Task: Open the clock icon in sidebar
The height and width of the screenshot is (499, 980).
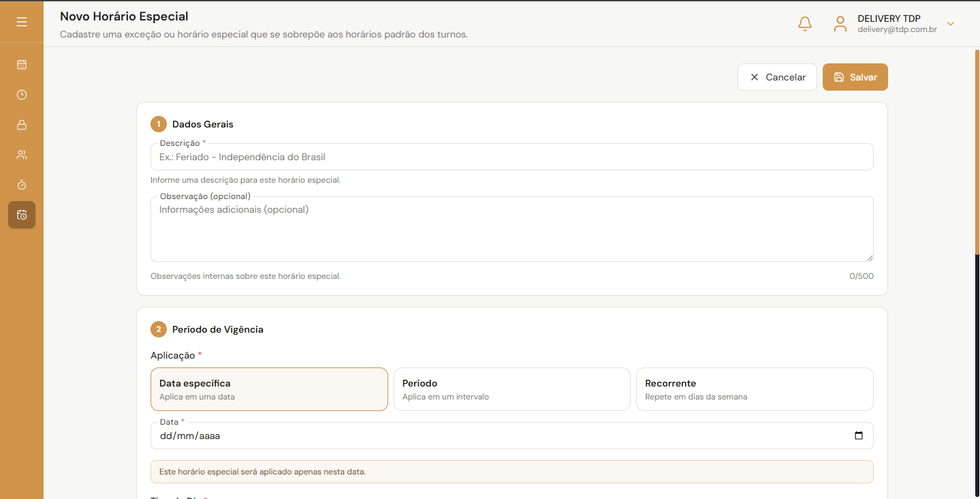Action: coord(22,95)
